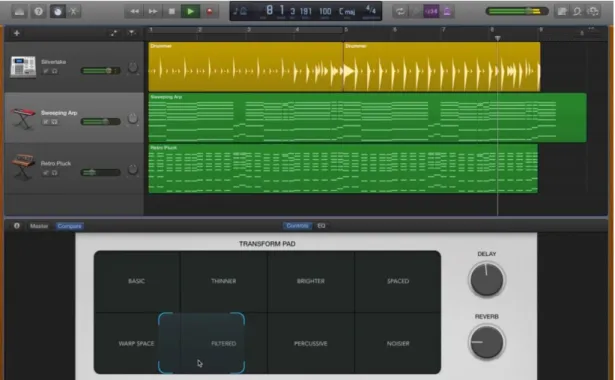This screenshot has width=615, height=380.
Task: Open the inspector info button
Action: 16,226
